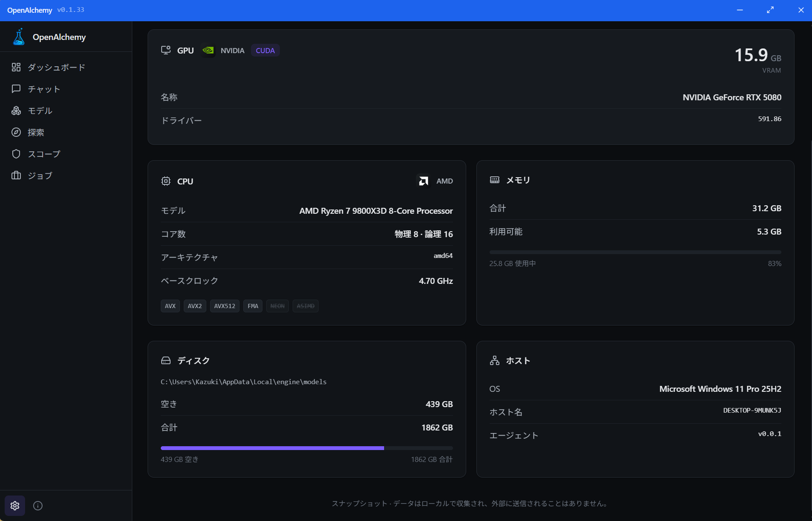The height and width of the screenshot is (521, 812).
Task: Click the GPU monitor icon
Action: (x=166, y=50)
